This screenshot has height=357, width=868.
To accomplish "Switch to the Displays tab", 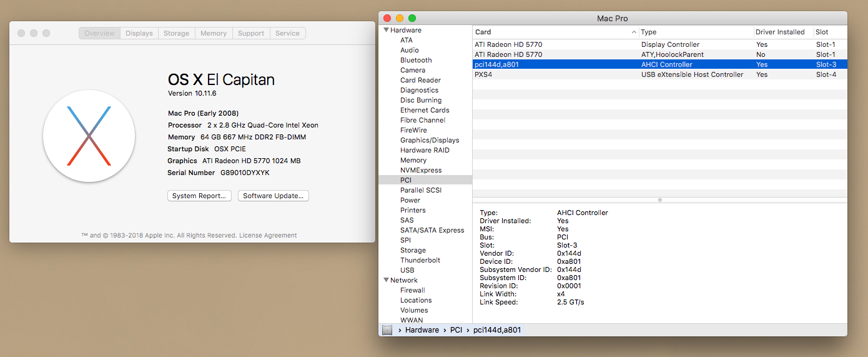I will (139, 33).
